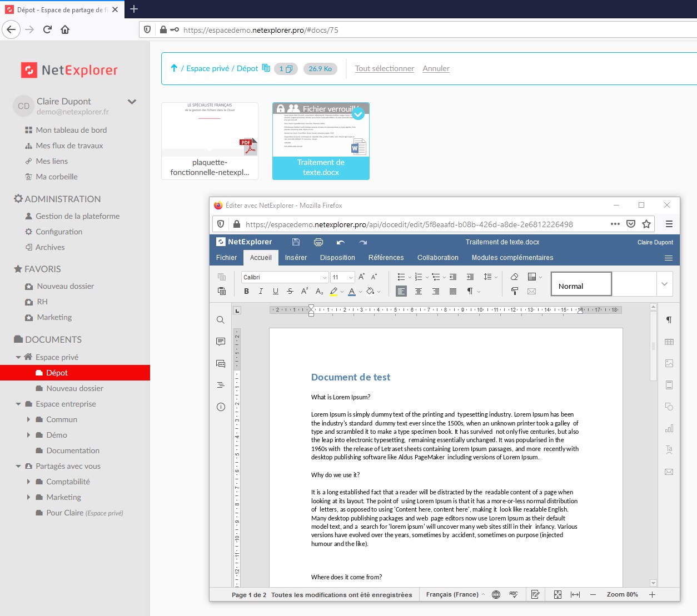Deselect the Traitement de texte.docx checkmark
697x616 pixels.
(359, 114)
